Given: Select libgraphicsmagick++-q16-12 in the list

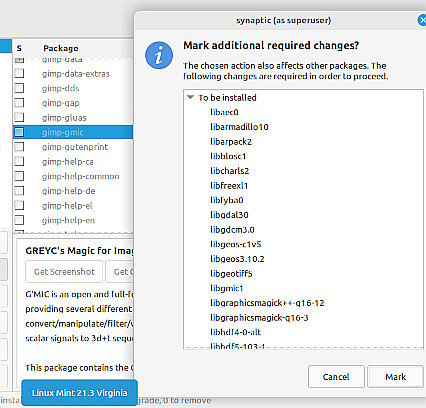Looking at the screenshot, I should click(267, 303).
